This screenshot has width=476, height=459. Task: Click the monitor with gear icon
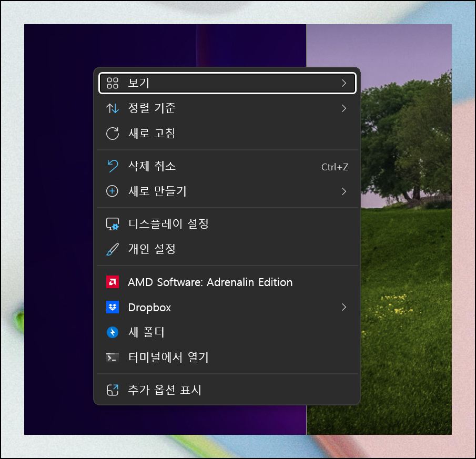(113, 224)
